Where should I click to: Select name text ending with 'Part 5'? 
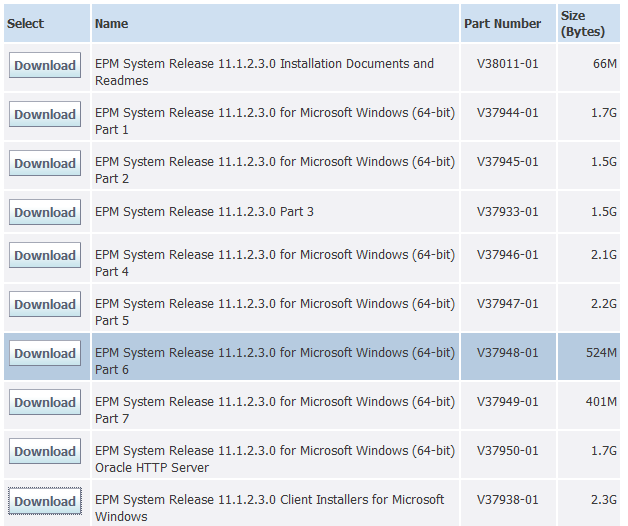[x=275, y=311]
